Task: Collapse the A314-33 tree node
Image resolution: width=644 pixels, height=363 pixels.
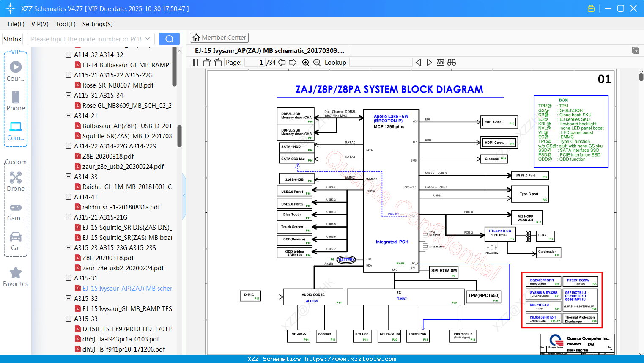Action: point(69,176)
